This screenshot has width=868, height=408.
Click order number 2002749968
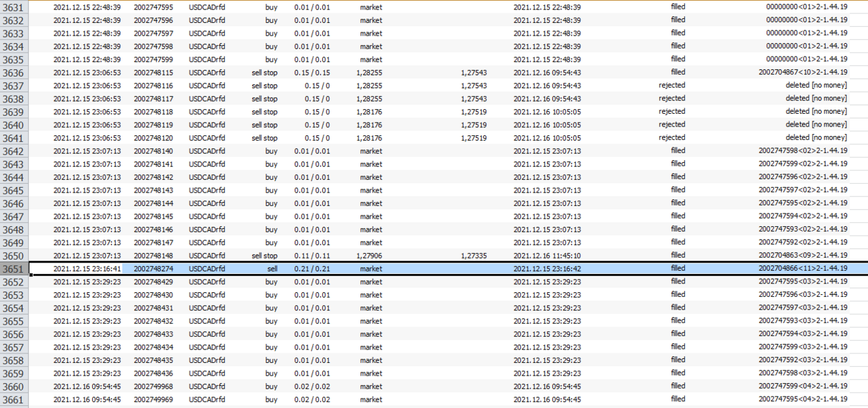click(x=153, y=386)
